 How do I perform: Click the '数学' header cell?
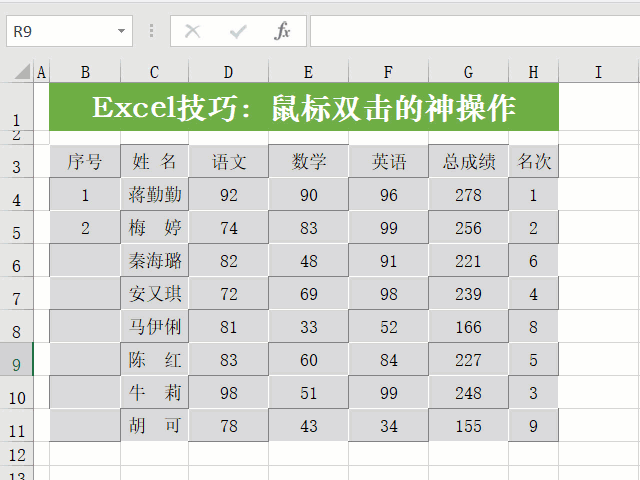click(x=308, y=161)
